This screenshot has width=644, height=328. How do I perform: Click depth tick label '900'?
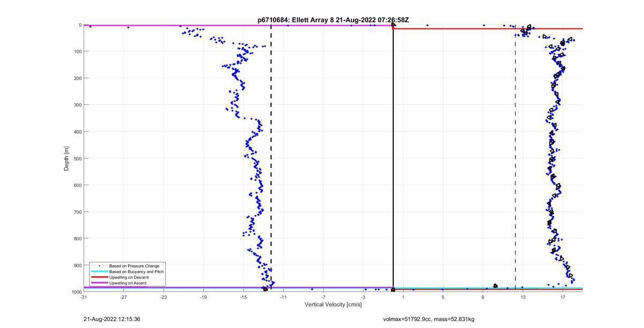pos(77,265)
